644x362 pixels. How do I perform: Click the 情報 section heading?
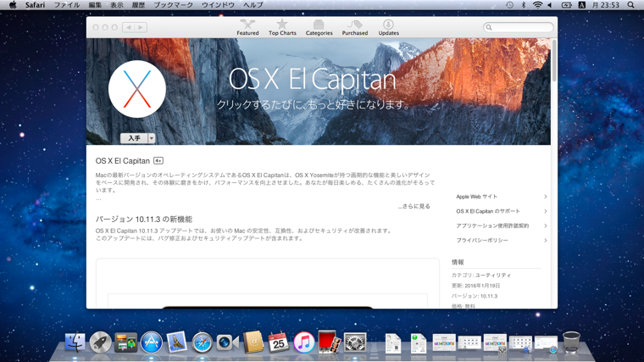click(458, 262)
